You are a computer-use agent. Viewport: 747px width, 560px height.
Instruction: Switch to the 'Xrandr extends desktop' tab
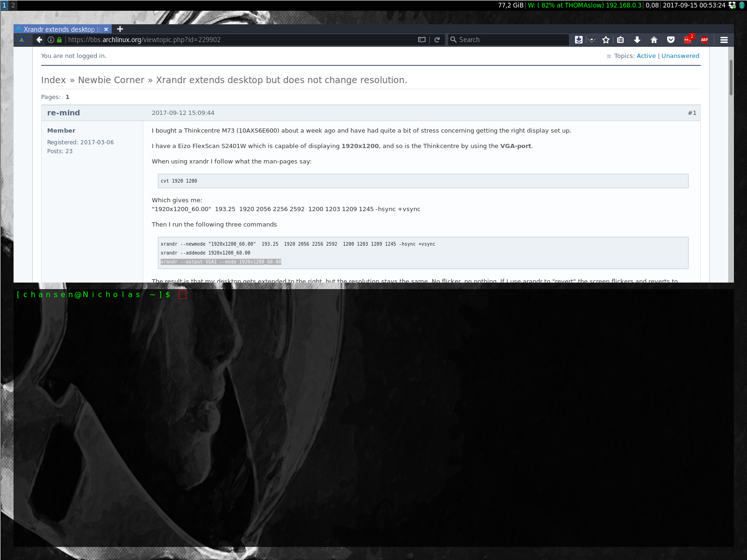click(63, 29)
